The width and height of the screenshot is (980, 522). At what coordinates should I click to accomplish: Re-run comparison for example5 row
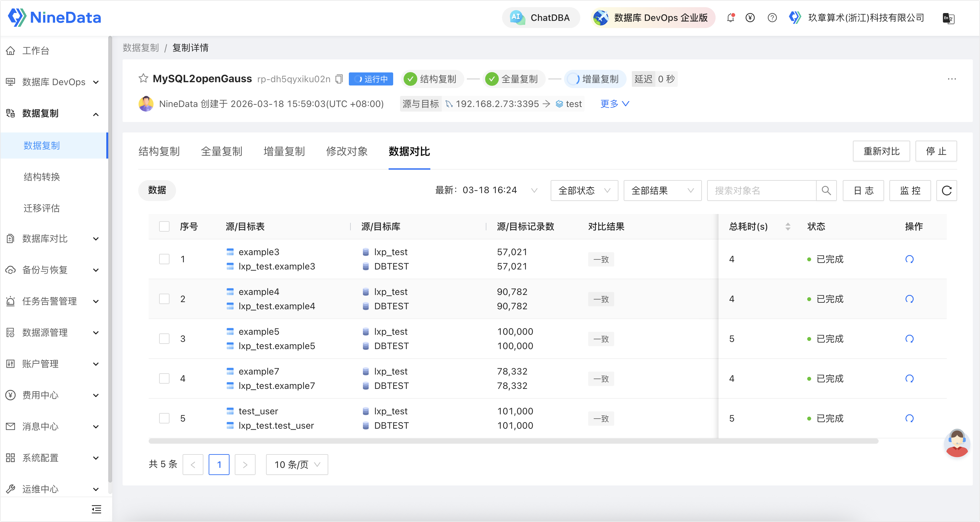pos(909,338)
